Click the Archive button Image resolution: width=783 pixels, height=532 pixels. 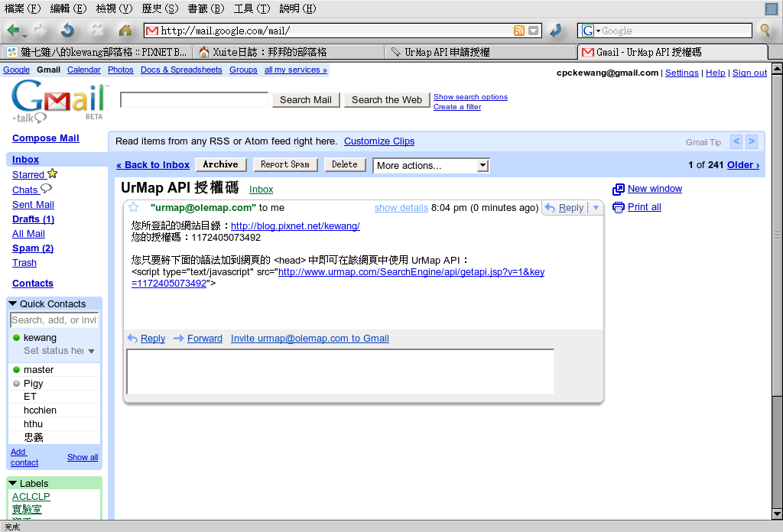click(x=220, y=164)
